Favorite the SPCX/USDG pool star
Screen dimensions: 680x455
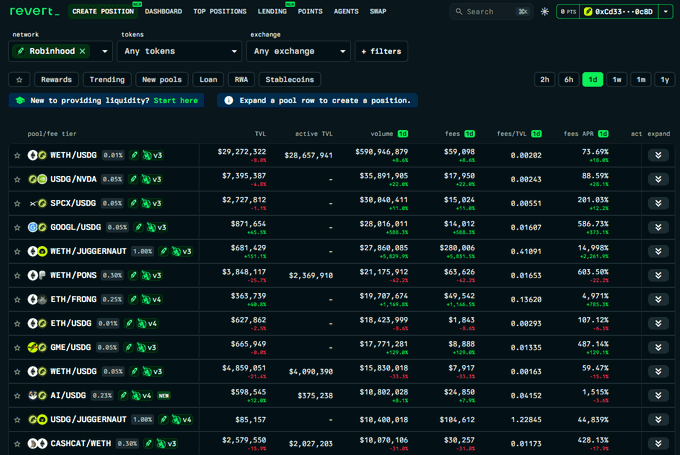pos(17,203)
